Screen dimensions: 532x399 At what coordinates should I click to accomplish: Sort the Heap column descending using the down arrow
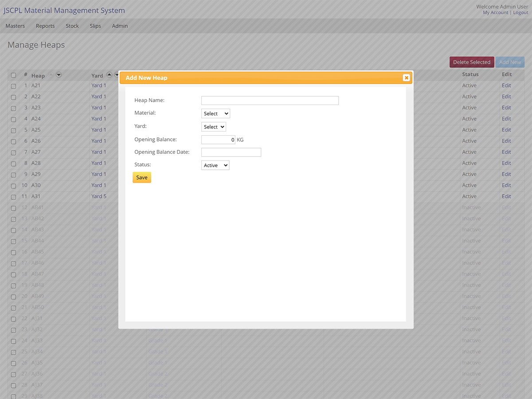coord(59,75)
